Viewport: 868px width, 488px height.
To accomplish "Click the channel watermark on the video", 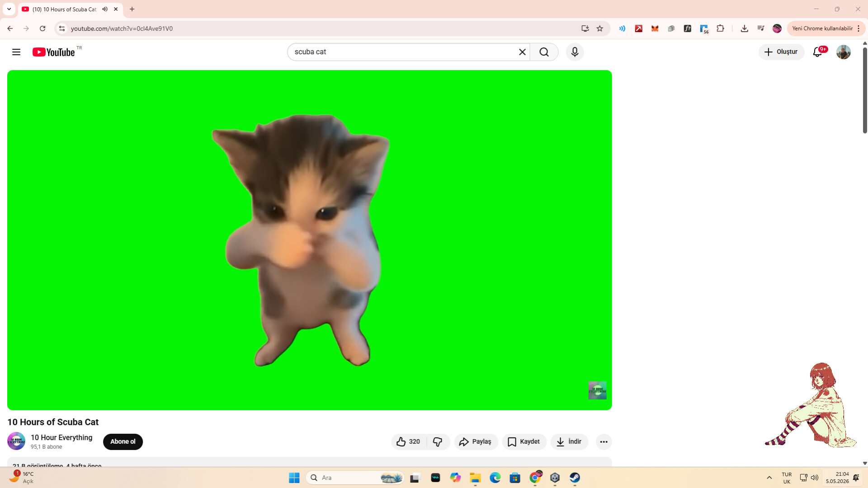I will point(597,390).
